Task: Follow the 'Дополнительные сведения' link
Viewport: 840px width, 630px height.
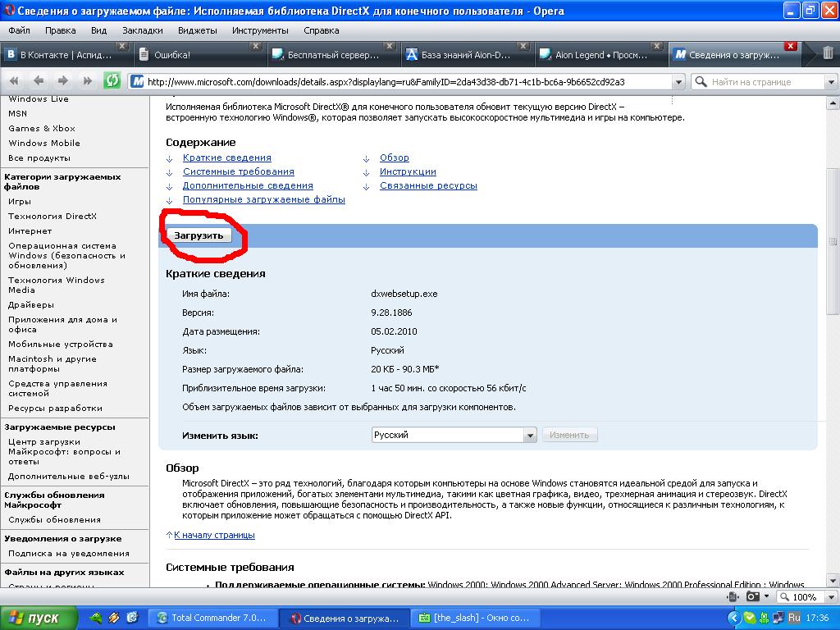Action: (248, 185)
